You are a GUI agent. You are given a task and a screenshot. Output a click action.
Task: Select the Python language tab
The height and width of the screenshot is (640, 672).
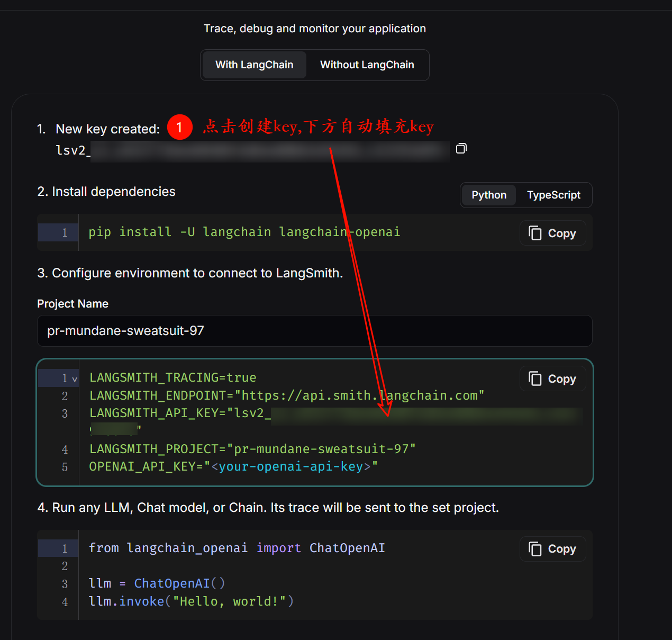489,195
